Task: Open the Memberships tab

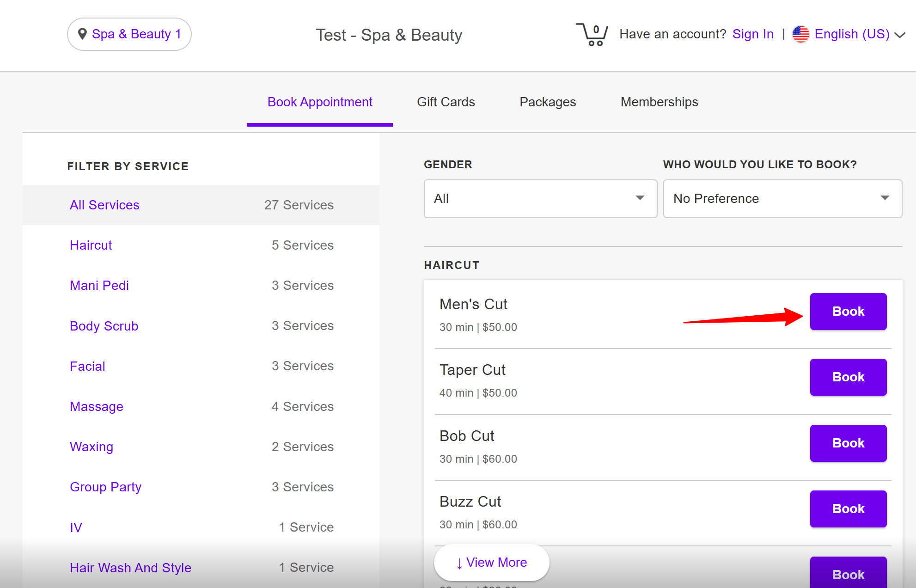Action: 659,102
